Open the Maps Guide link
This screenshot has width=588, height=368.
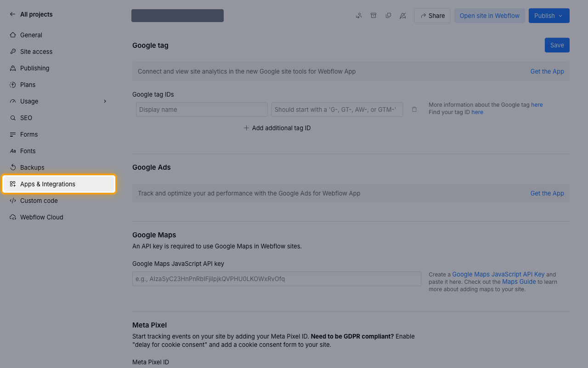coord(519,282)
